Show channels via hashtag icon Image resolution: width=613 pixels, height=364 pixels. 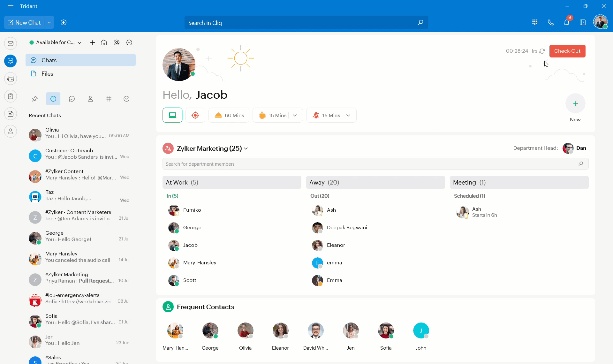click(109, 99)
